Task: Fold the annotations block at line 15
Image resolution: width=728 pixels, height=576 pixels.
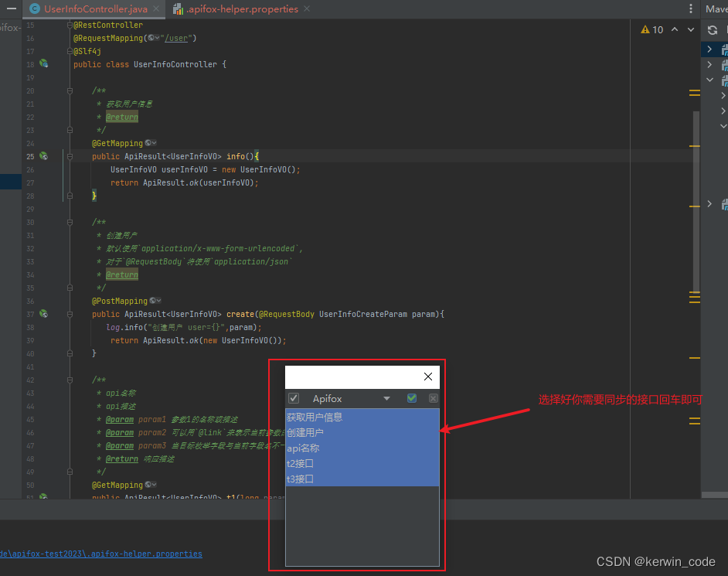Action: tap(70, 25)
